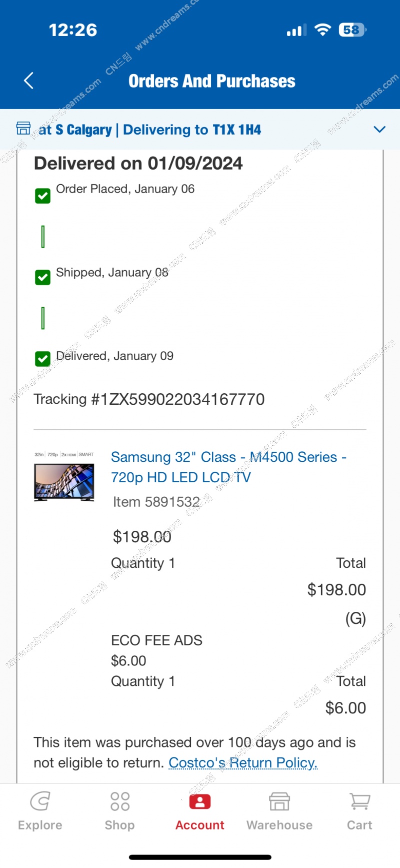Tap the Orders And Purchases title
The image size is (400, 868).
pyautogui.click(x=212, y=81)
